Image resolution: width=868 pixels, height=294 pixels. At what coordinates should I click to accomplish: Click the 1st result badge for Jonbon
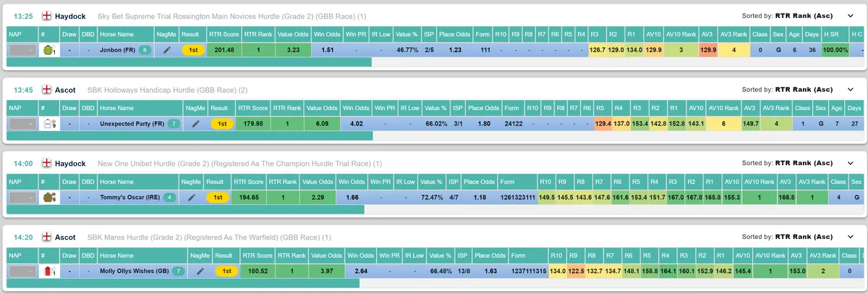coord(193,50)
